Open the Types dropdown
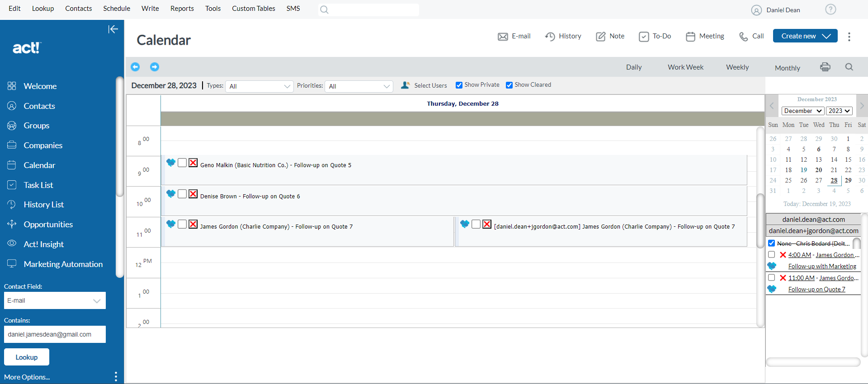The height and width of the screenshot is (384, 868). pyautogui.click(x=259, y=86)
